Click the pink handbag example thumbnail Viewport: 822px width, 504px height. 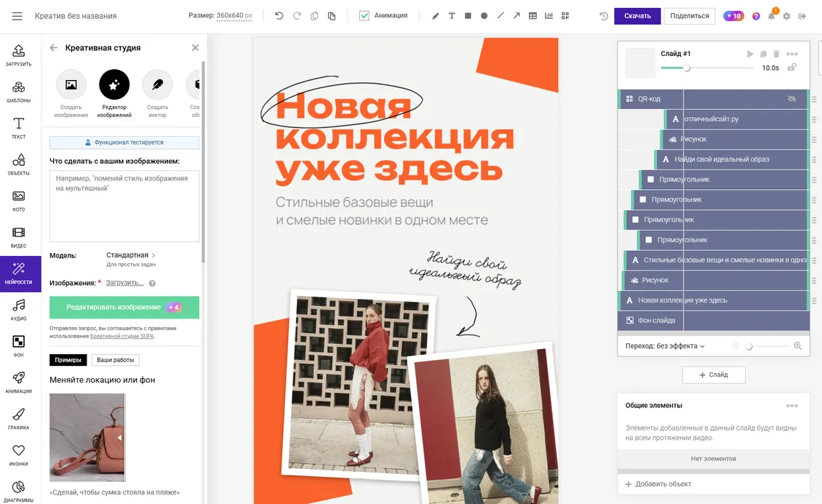coord(87,438)
